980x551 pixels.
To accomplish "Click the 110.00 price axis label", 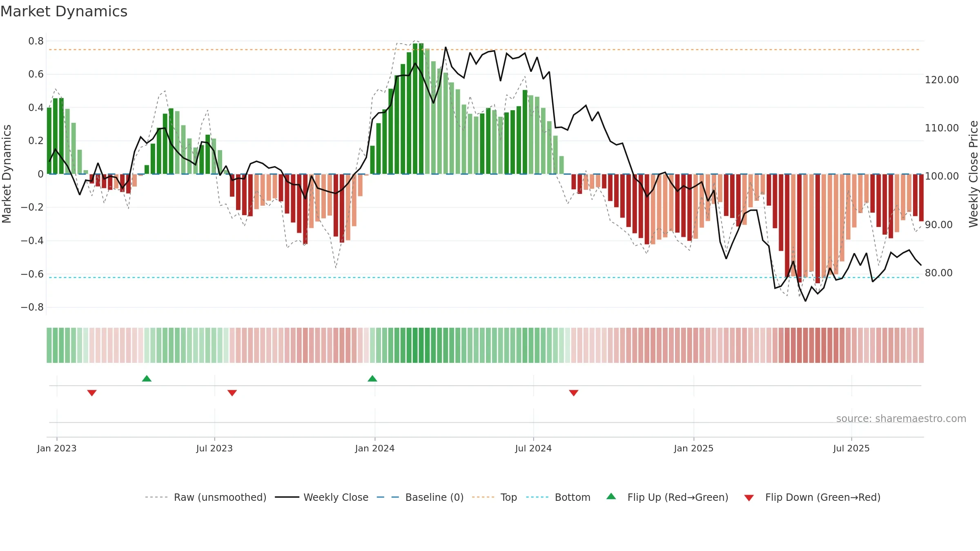I will 942,128.
